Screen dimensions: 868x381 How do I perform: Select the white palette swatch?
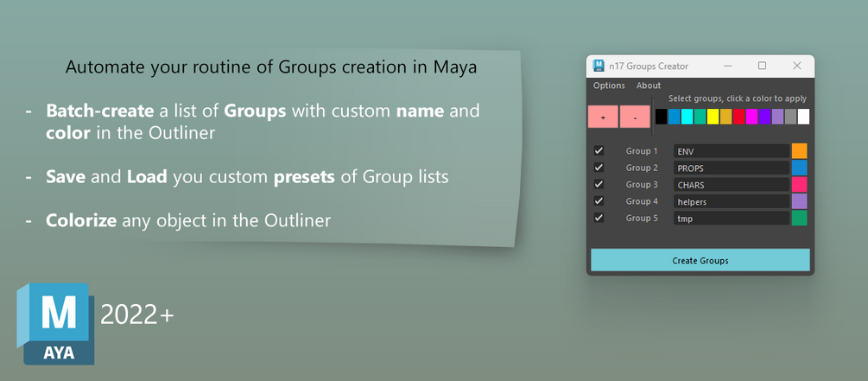click(x=803, y=117)
